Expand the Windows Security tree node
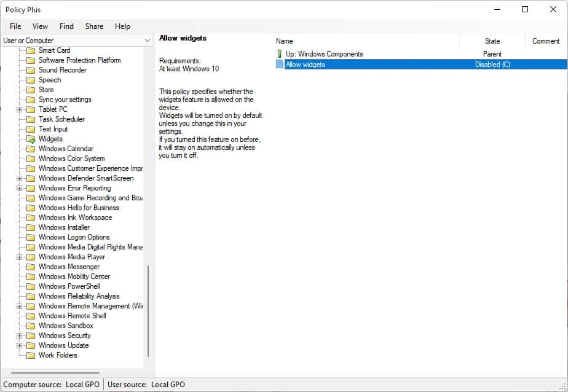568x392 pixels. click(x=20, y=335)
